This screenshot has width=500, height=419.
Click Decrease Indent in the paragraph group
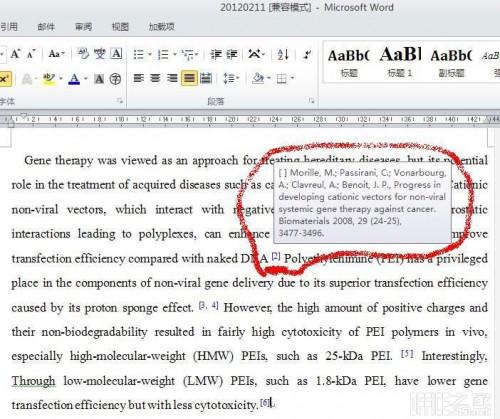(x=216, y=54)
